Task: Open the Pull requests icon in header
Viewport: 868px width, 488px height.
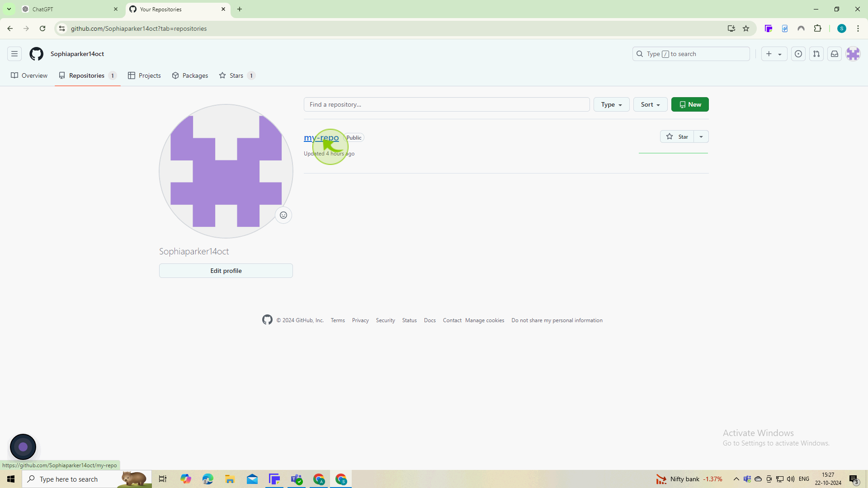Action: click(x=816, y=54)
